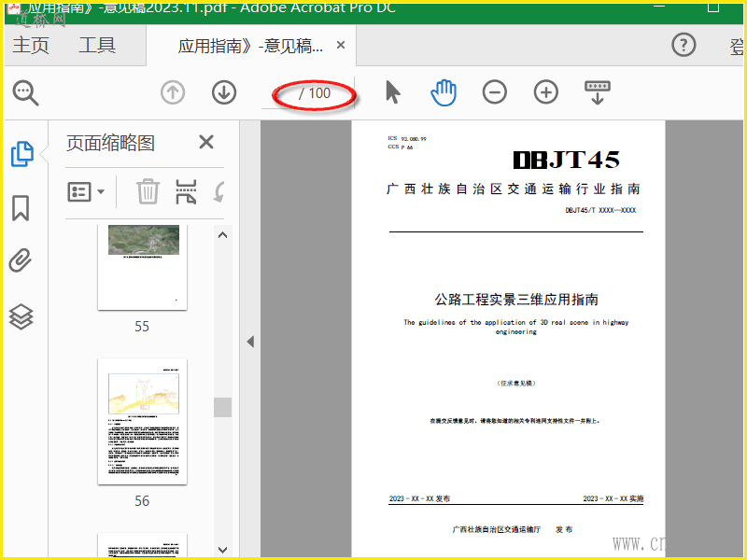Collapse the navigation pane with left arrow

(250, 342)
